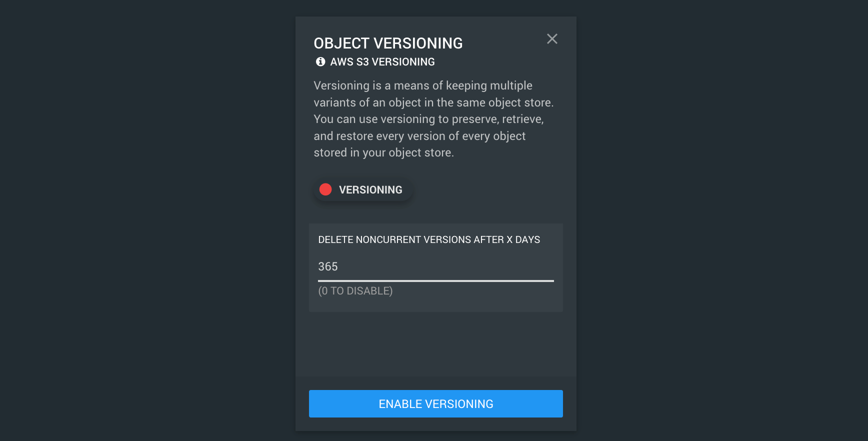The width and height of the screenshot is (868, 441).
Task: Click the word 'preserve, retrieve,' in the description
Action: coord(497,119)
